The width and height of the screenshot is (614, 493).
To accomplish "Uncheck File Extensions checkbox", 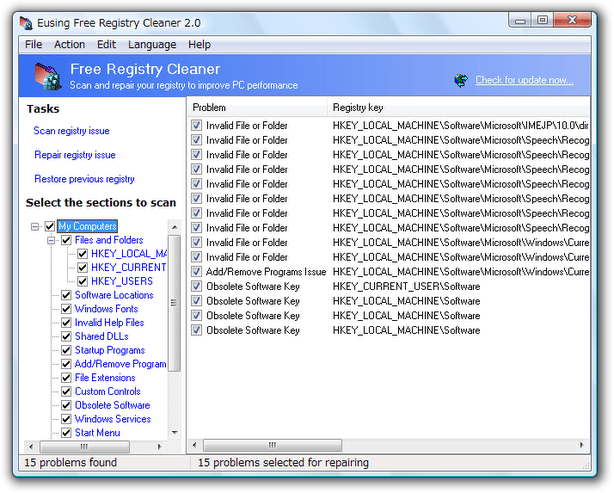I will pos(66,377).
